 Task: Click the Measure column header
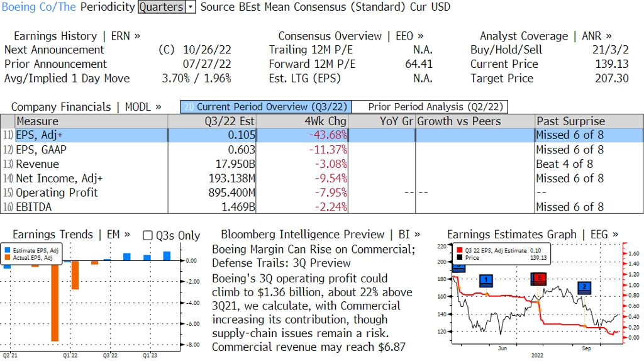(91, 121)
